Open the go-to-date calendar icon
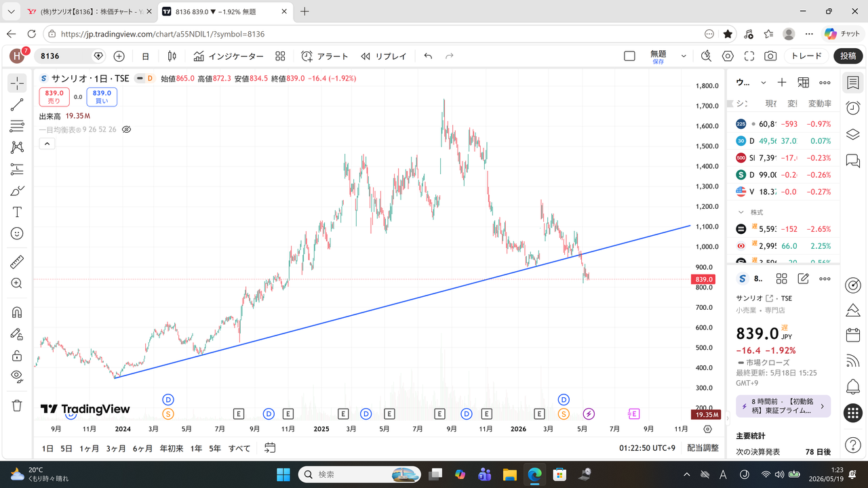The height and width of the screenshot is (488, 868). coord(270,448)
